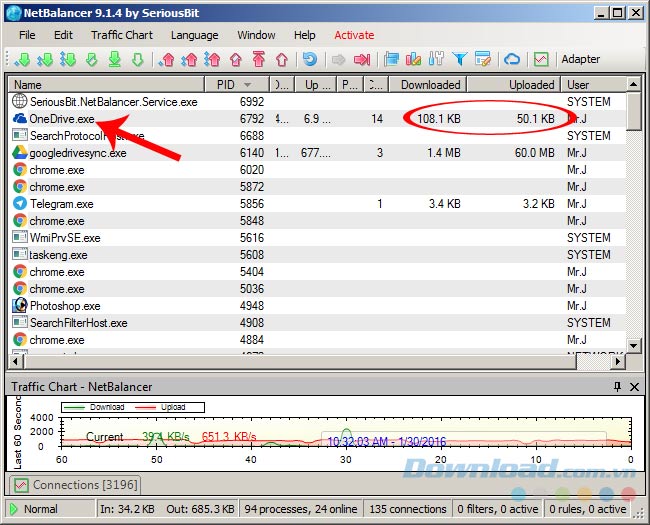Select the googledrivesync.exe process
The width and height of the screenshot is (650, 525).
pyautogui.click(x=317, y=153)
